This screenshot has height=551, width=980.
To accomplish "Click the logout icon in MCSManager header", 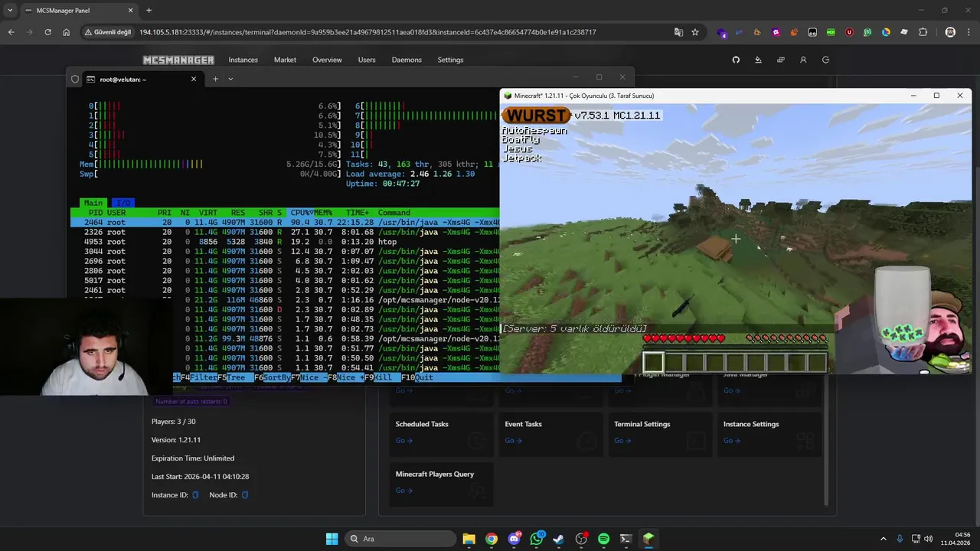I will [x=825, y=60].
